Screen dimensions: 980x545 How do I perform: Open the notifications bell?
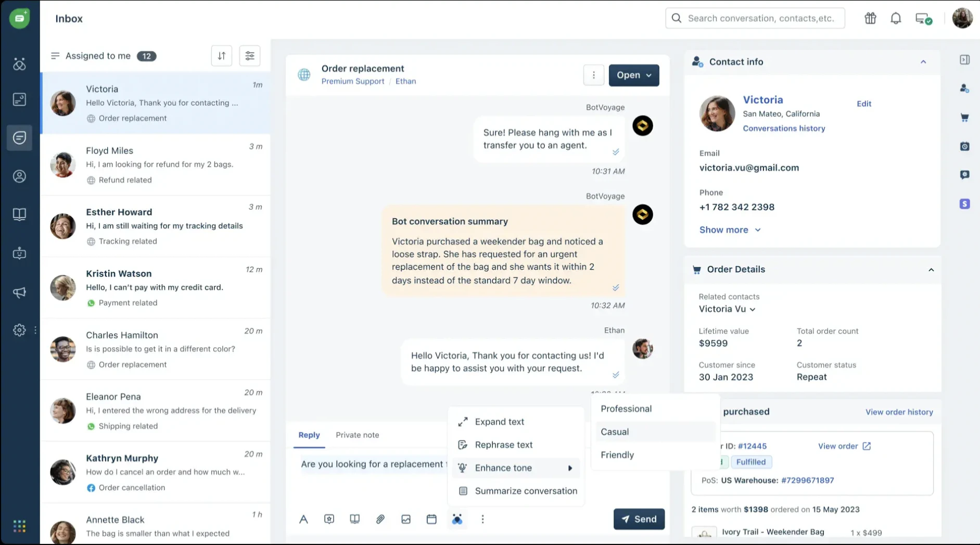(x=896, y=19)
